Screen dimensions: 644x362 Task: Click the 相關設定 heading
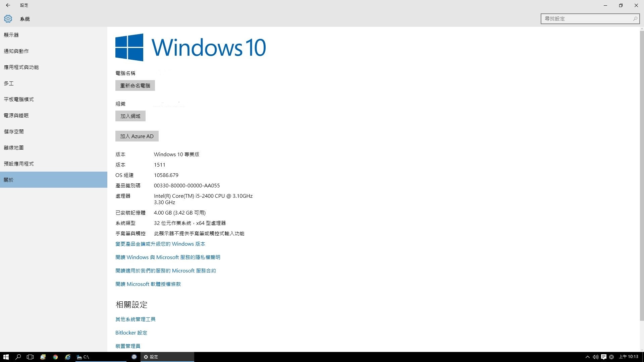(131, 304)
